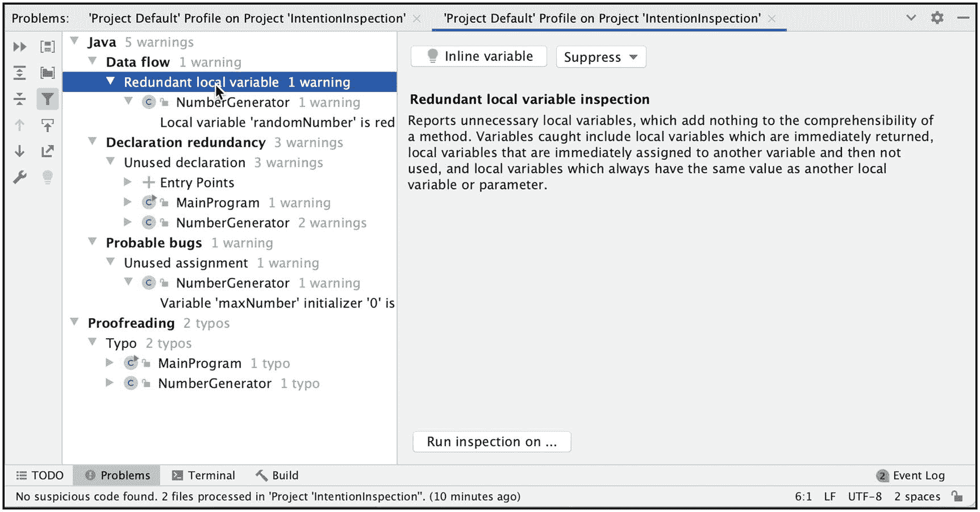Open the Terminal tool window tab
The image size is (980, 512).
[203, 475]
